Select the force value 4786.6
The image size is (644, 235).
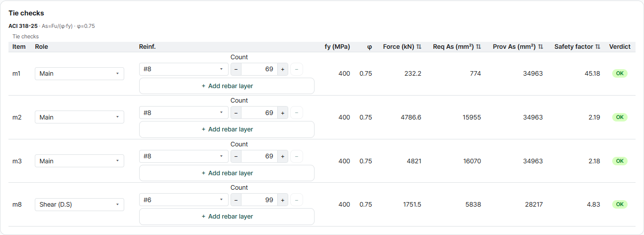tap(410, 117)
